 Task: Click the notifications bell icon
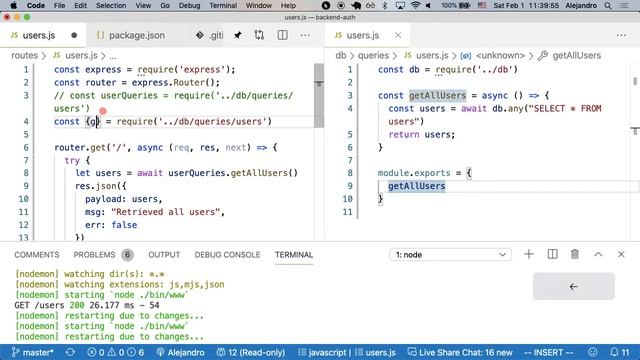[620, 353]
